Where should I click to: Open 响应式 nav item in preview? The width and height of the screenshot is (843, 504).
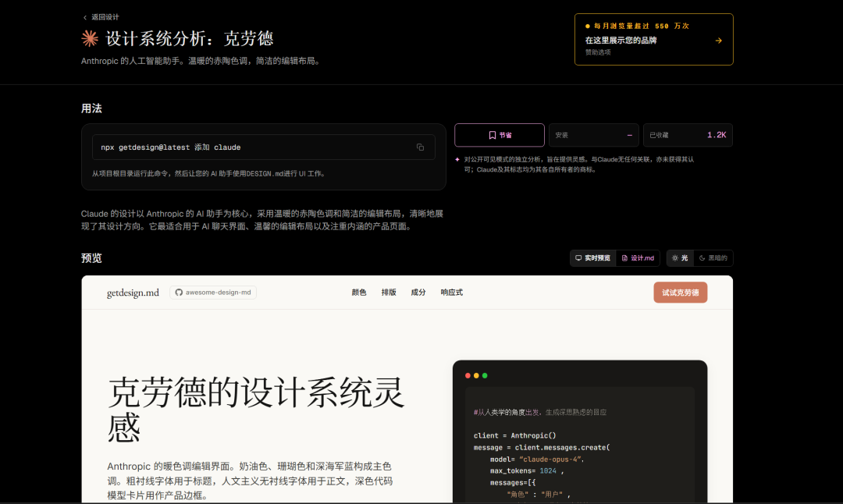point(452,293)
